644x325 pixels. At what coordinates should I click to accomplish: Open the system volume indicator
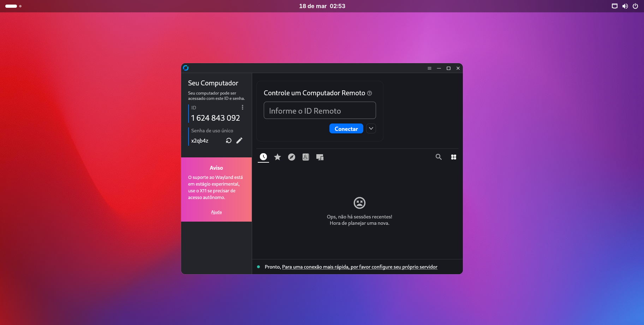click(x=625, y=6)
